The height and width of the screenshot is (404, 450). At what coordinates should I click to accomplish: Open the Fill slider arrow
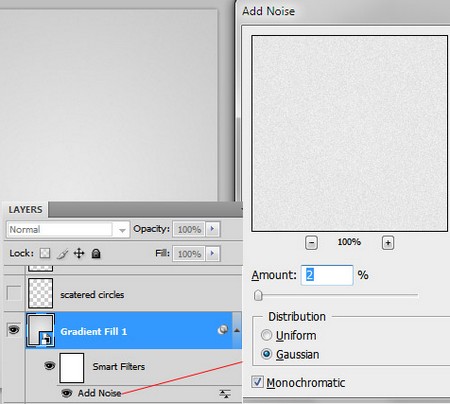point(213,254)
